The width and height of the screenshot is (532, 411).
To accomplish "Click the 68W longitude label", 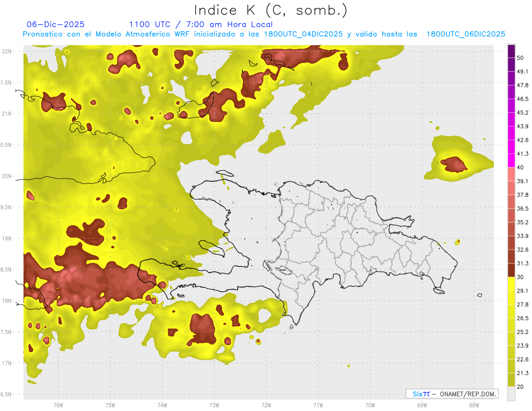I will [473, 405].
